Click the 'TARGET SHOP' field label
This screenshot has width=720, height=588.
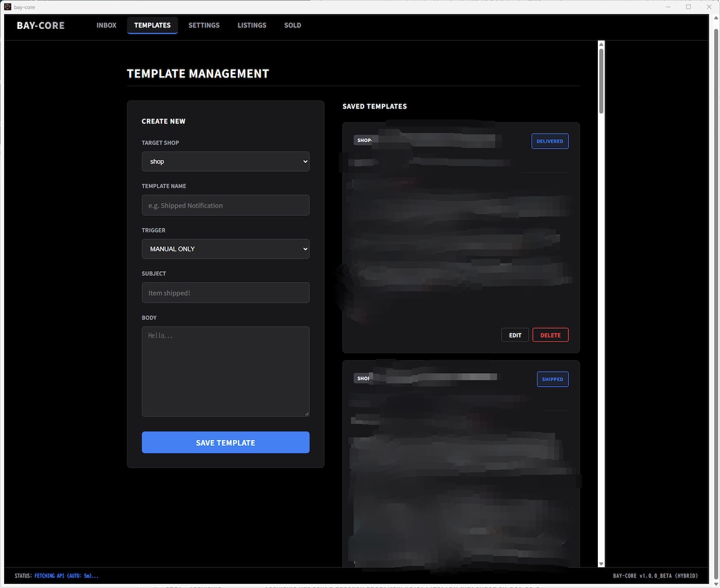click(x=161, y=143)
